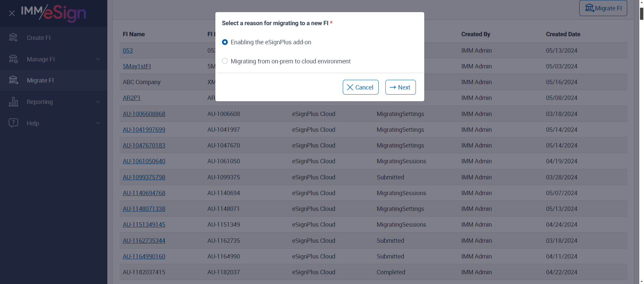Close the sidebar with the X icon
The image size is (644, 284).
click(x=12, y=13)
